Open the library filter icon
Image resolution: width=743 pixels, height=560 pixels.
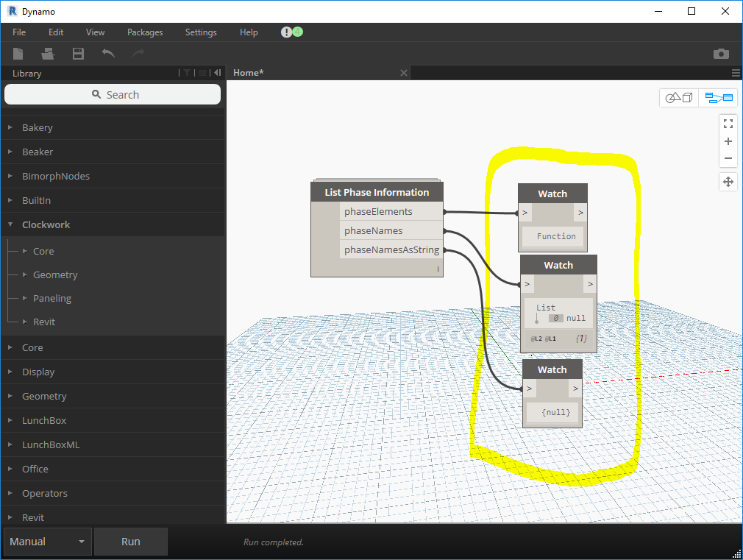(188, 73)
